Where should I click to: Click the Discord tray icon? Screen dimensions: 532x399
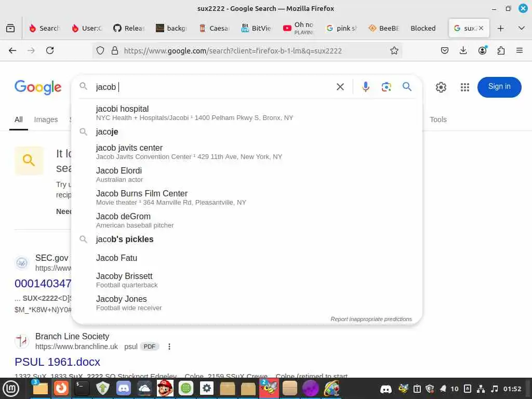coord(386,389)
